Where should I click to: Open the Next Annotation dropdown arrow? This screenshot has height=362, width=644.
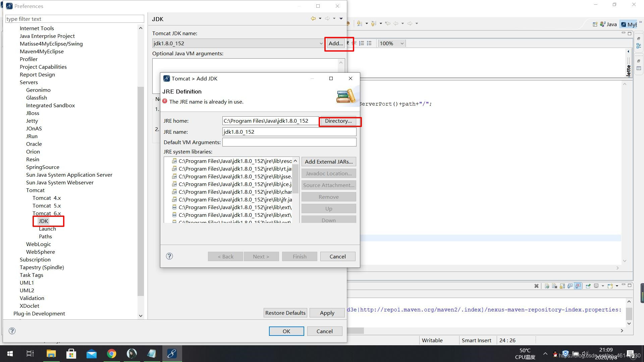click(x=367, y=23)
